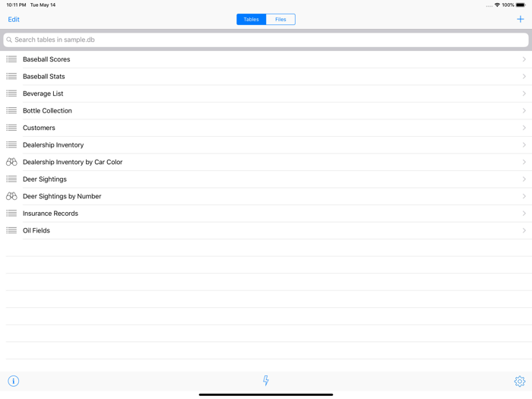Select the Customers table
Viewport: 532px width, 399px height.
(x=266, y=128)
